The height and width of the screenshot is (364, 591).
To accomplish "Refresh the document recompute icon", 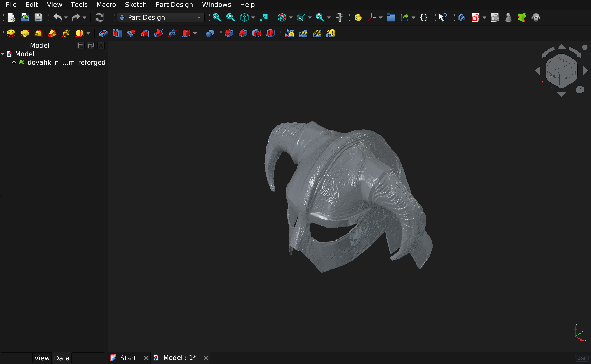I will [x=100, y=18].
